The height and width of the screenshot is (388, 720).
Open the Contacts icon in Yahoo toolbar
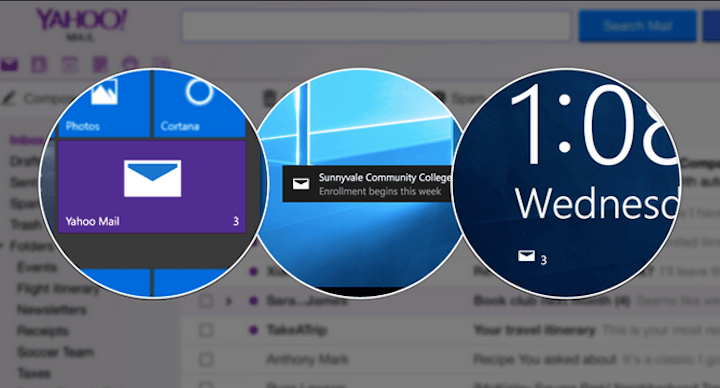point(39,65)
